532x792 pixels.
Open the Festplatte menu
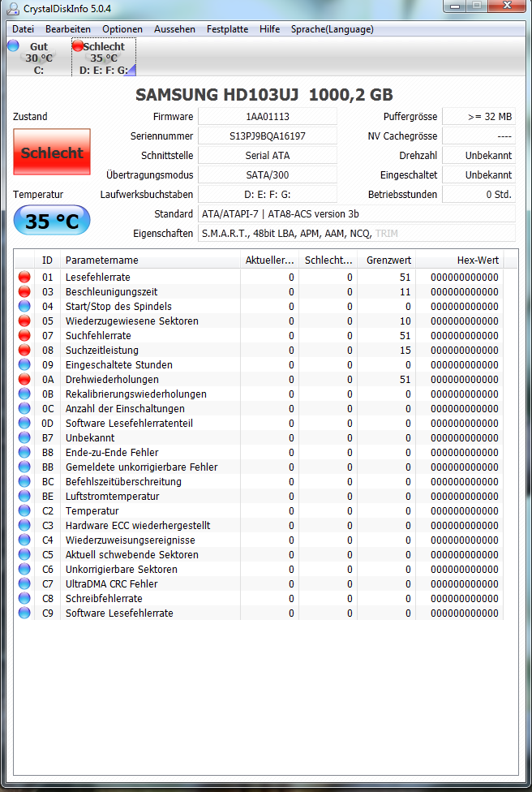[227, 29]
